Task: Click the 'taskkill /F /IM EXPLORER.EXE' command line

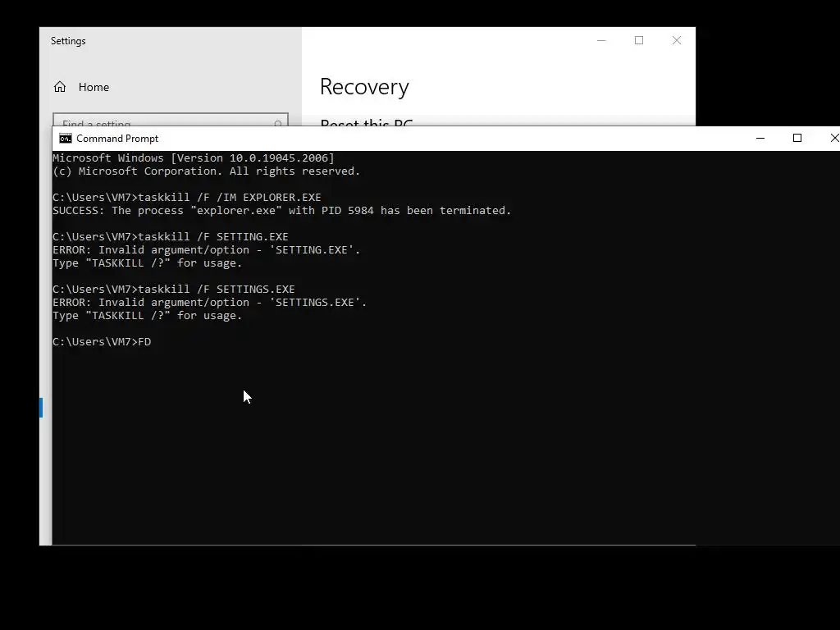Action: [187, 197]
